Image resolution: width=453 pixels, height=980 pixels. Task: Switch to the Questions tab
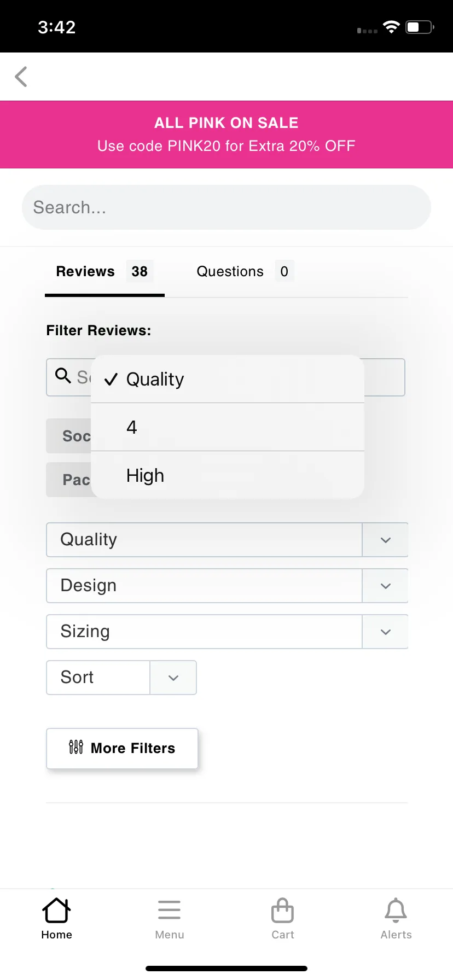click(x=245, y=272)
